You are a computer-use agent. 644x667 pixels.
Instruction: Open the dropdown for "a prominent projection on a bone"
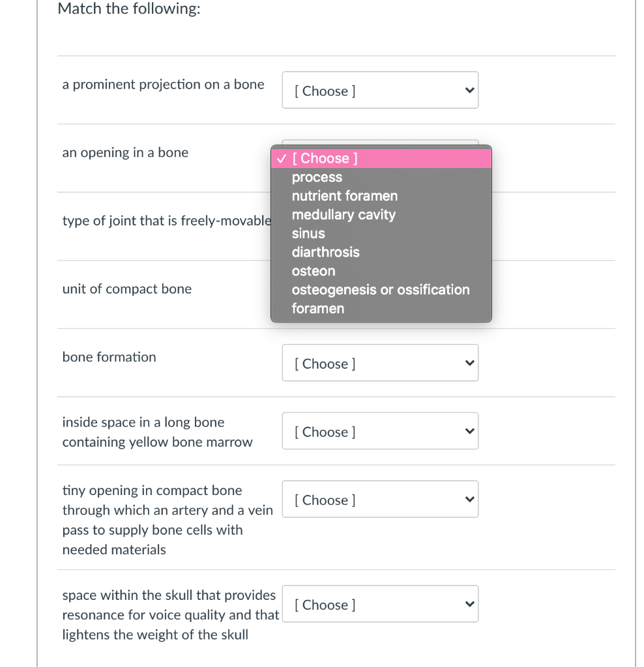(380, 90)
